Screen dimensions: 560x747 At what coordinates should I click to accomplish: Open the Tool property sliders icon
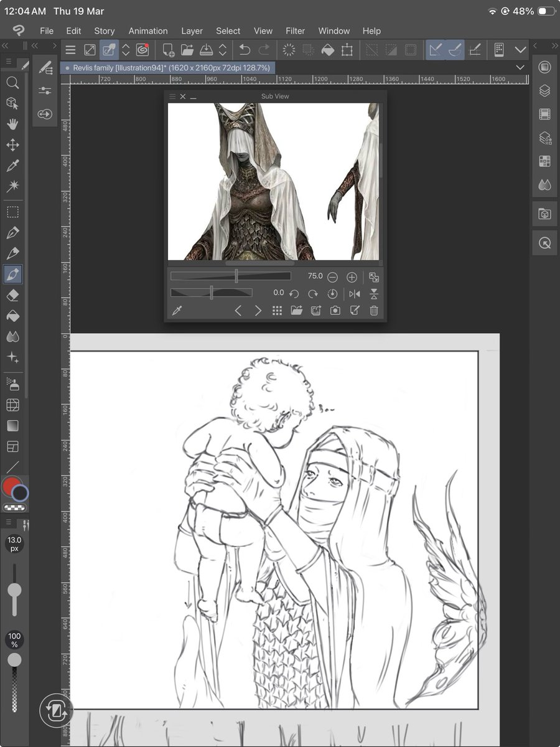tap(45, 90)
